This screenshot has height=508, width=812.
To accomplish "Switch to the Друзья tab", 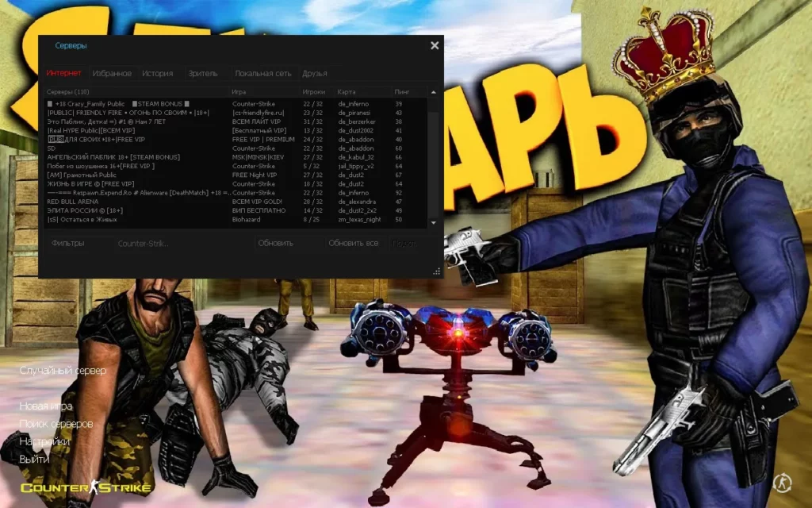I will (x=314, y=74).
